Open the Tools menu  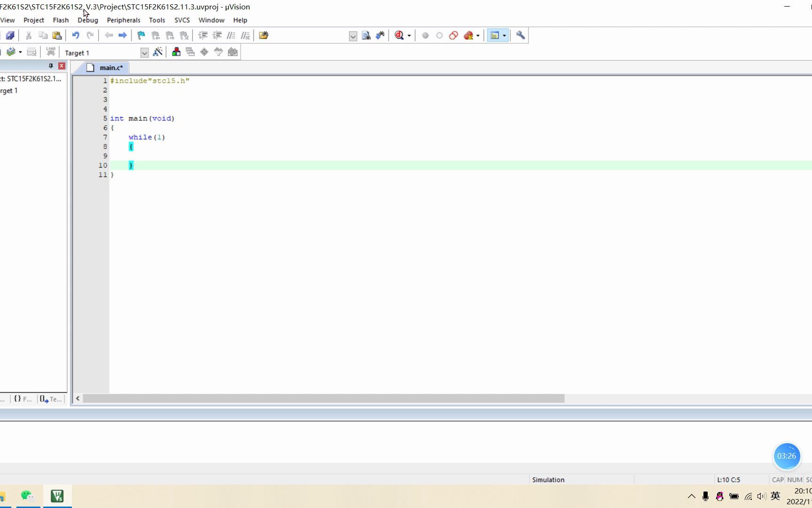click(x=157, y=20)
